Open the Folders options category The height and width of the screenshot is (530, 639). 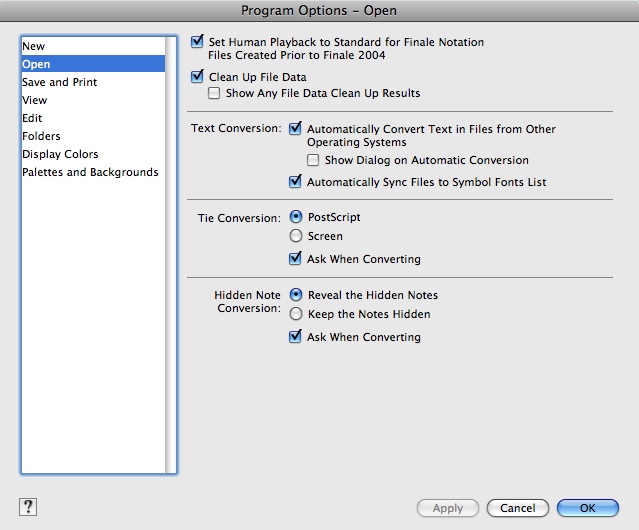[x=93, y=136]
